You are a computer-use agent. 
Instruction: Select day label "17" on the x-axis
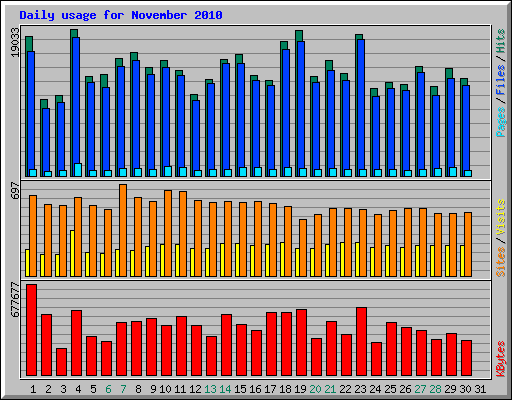tap(270, 389)
